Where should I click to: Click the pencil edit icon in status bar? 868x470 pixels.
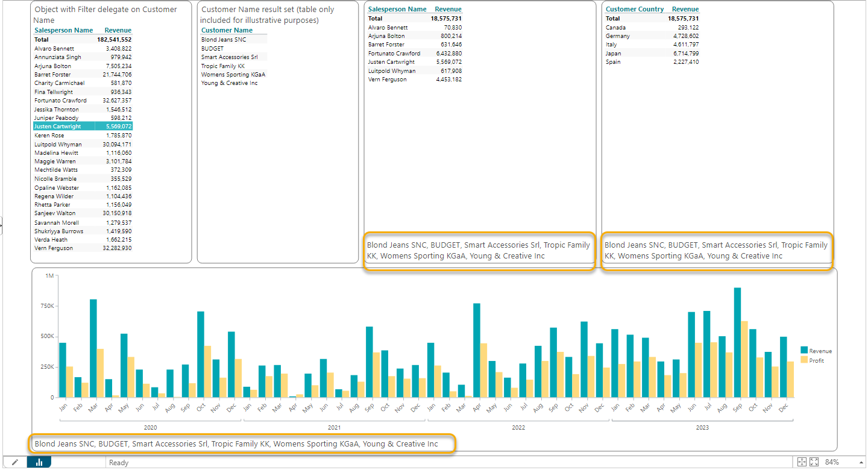tap(15, 462)
